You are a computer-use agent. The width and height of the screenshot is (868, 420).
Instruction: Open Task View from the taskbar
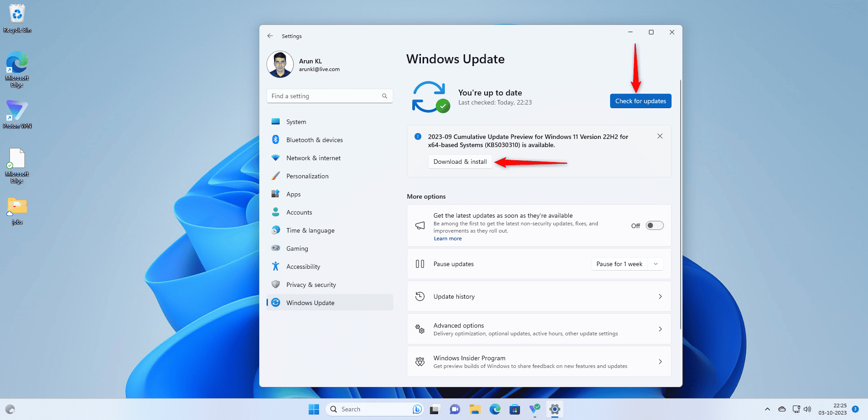tap(434, 409)
